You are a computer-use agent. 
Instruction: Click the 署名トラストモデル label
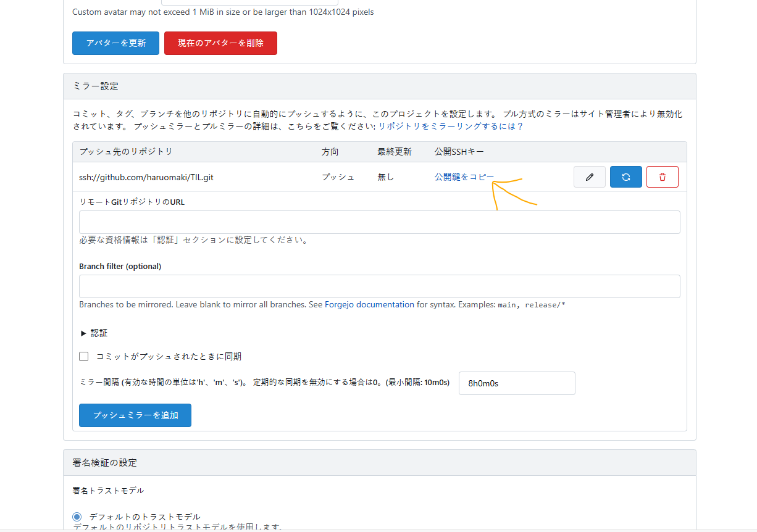tap(108, 491)
